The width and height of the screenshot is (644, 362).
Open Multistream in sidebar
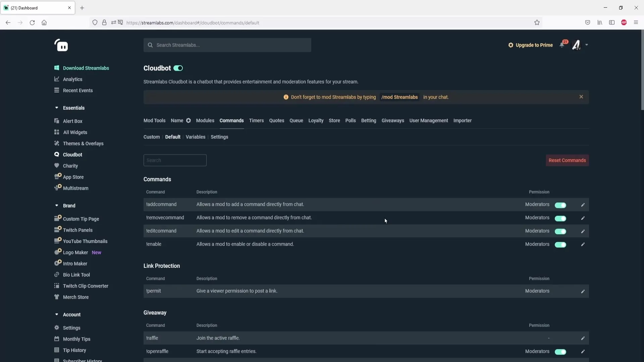76,188
